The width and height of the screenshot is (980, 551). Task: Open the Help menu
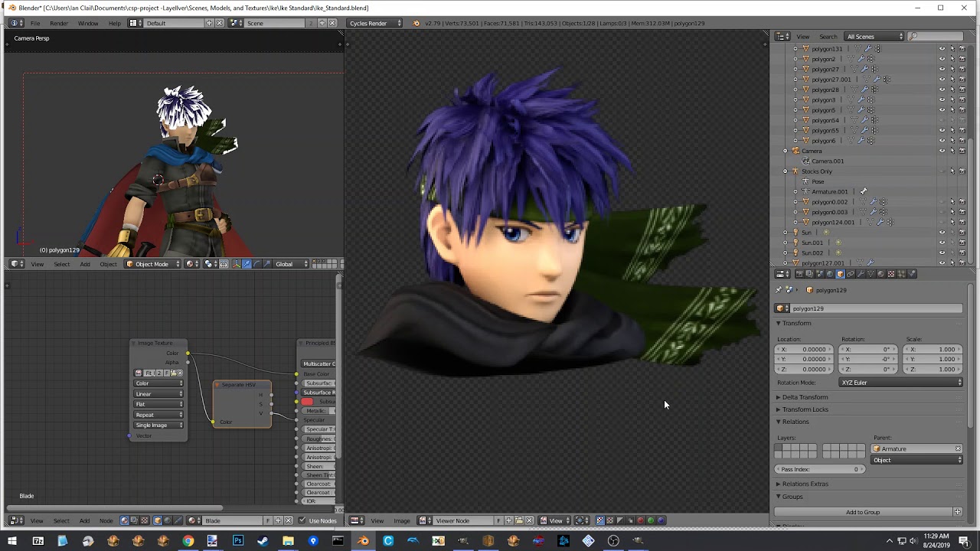pyautogui.click(x=115, y=23)
